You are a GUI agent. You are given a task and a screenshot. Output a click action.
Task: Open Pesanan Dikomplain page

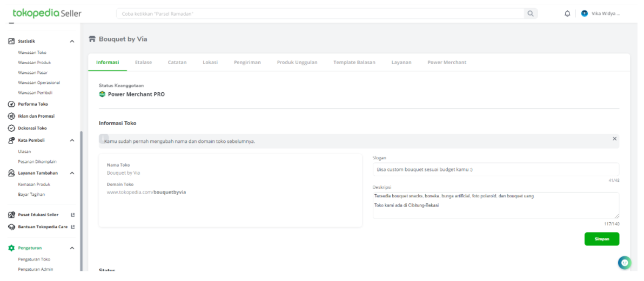[37, 162]
